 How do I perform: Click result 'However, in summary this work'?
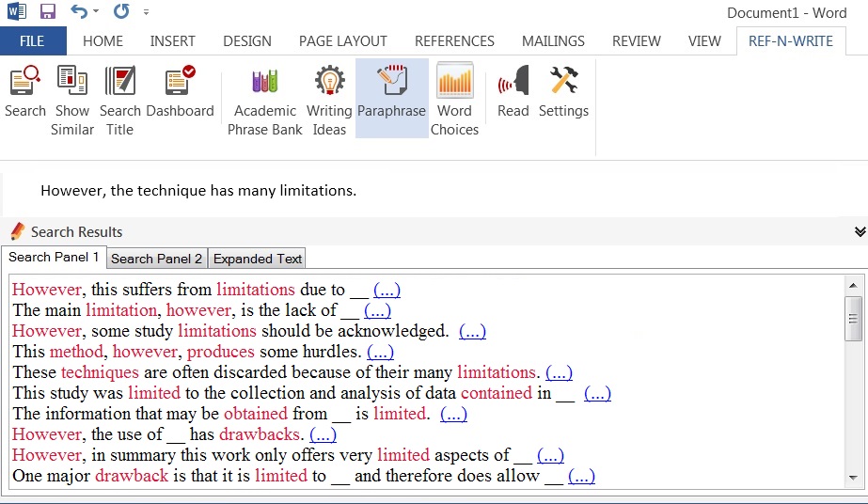(272, 455)
